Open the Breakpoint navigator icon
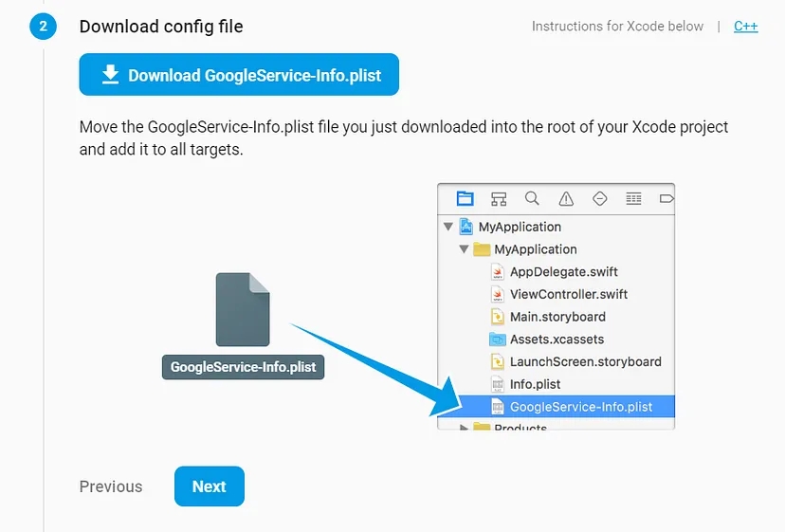 666,198
